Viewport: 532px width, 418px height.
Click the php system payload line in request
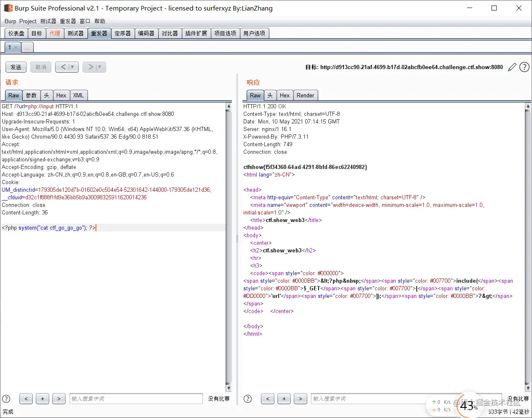point(49,228)
